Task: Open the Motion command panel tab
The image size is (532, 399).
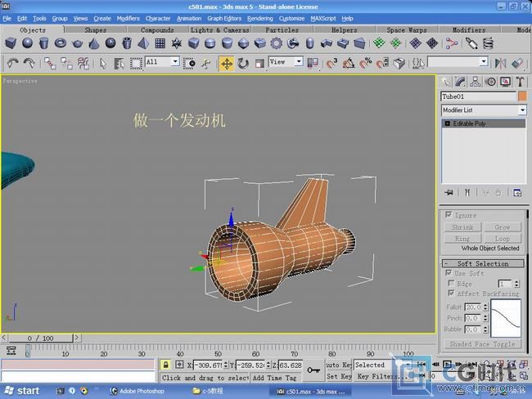Action: (490, 82)
